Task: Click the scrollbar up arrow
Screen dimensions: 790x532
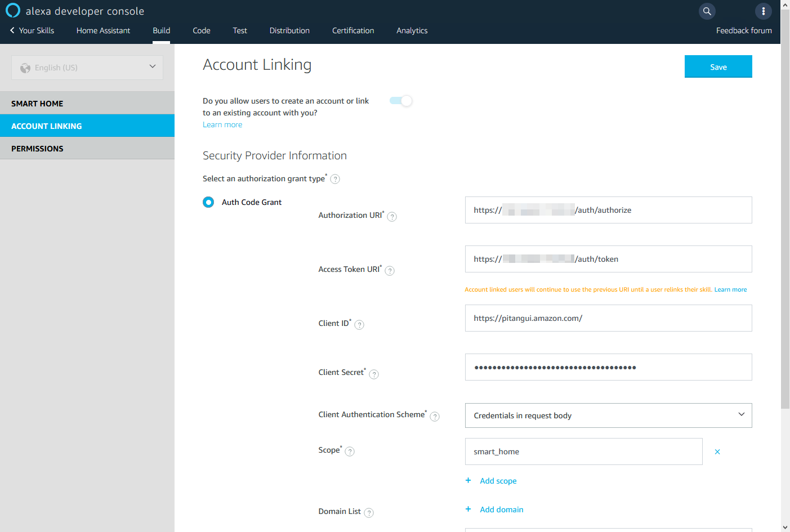Action: [x=785, y=4]
